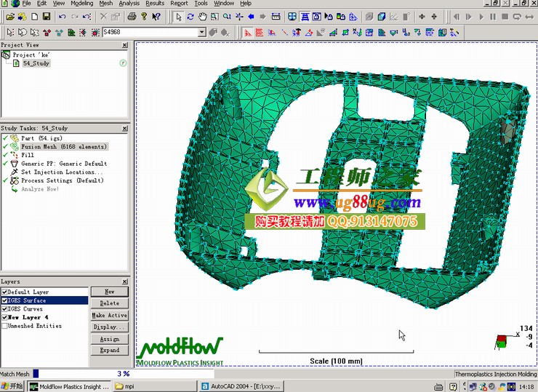Open the Edit menu

tap(41, 4)
